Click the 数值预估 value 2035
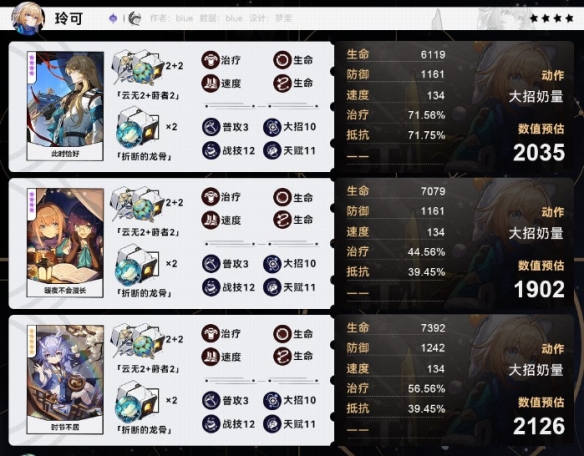 click(539, 152)
